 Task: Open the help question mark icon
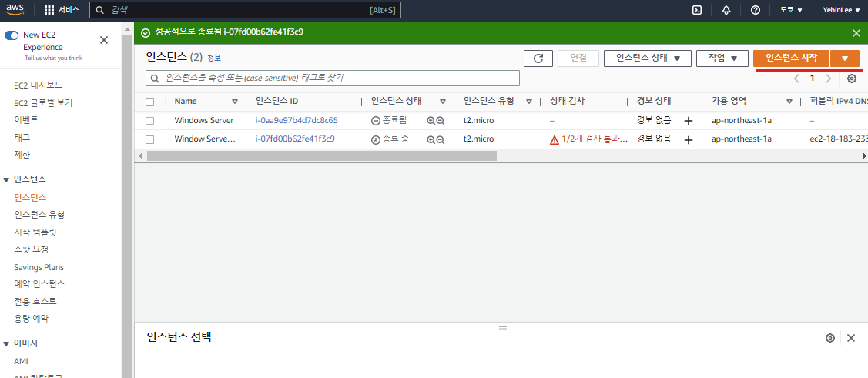(755, 10)
